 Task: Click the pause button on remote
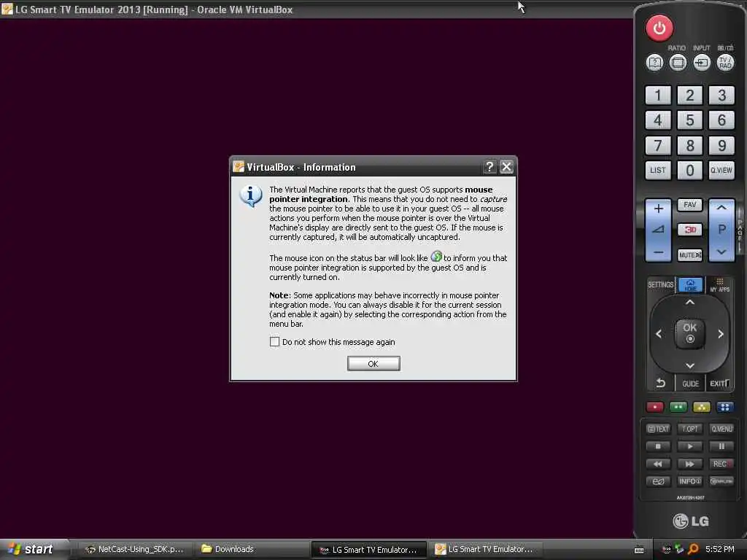point(721,447)
